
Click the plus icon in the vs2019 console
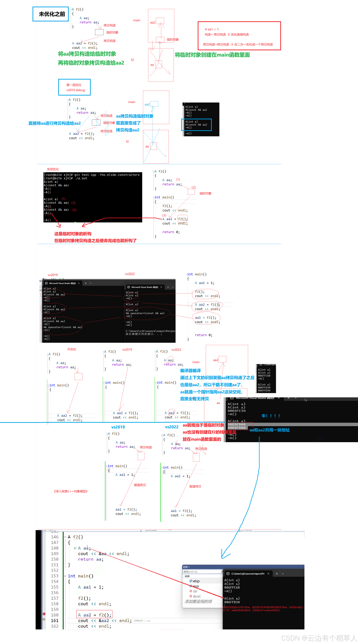(86, 283)
